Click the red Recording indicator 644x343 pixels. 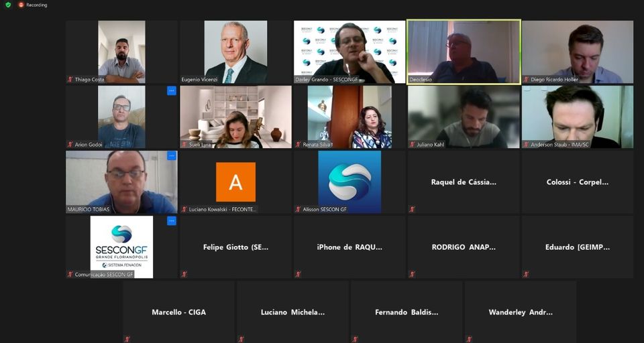coord(33,5)
